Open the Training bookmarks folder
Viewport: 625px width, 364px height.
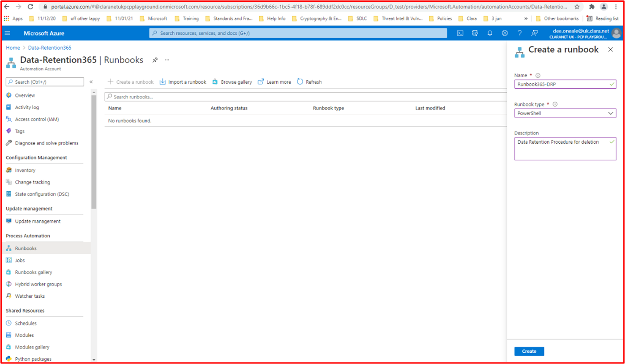(187, 18)
